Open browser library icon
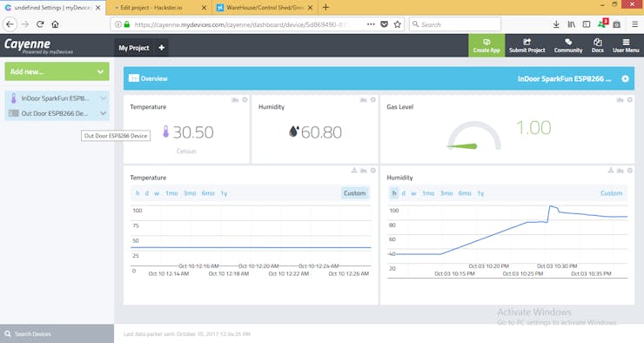This screenshot has height=343, width=644. 571,24
